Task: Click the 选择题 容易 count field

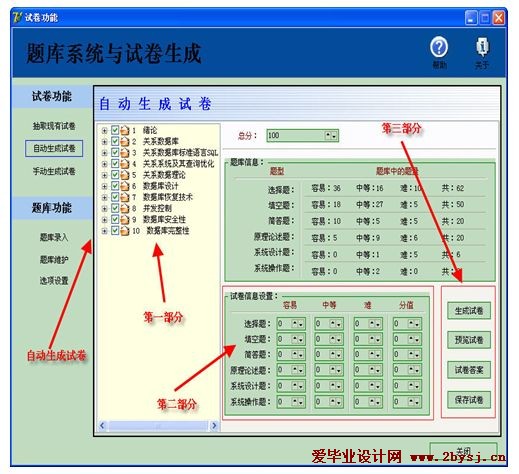Action: pyautogui.click(x=291, y=324)
